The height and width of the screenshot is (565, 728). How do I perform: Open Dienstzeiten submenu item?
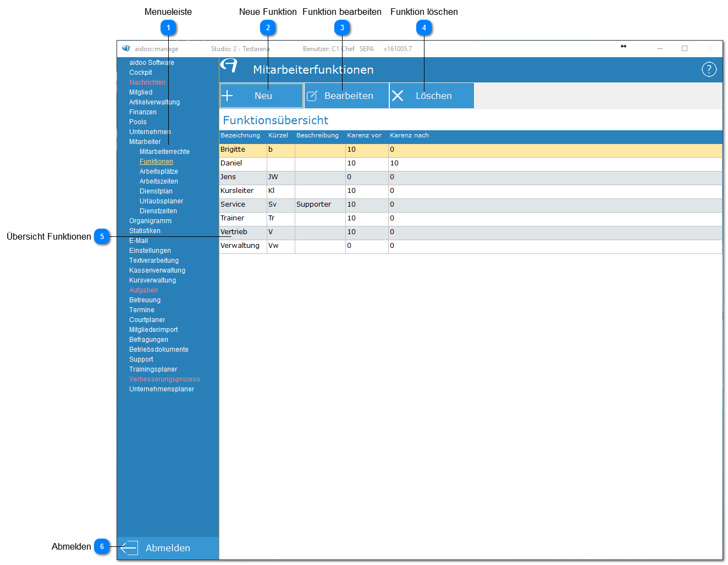158,211
